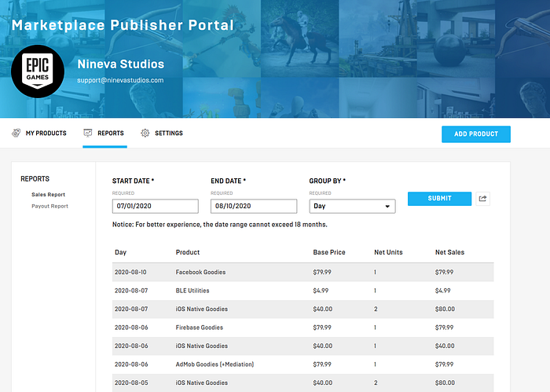This screenshot has width=550, height=392.
Task: Click the End Date input field
Action: [254, 206]
